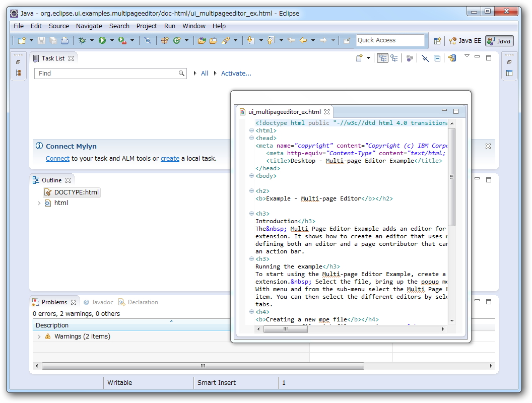The width and height of the screenshot is (532, 403).
Task: Toggle Focus on Workweek in Task List
Action: tap(410, 58)
